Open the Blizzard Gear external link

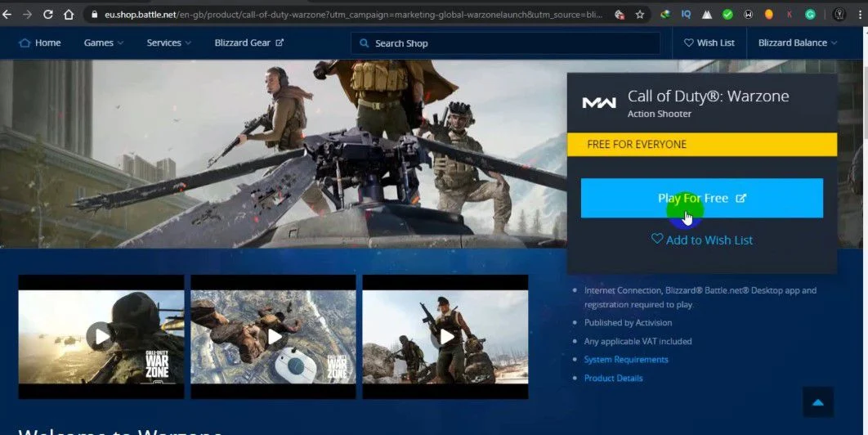pyautogui.click(x=249, y=43)
